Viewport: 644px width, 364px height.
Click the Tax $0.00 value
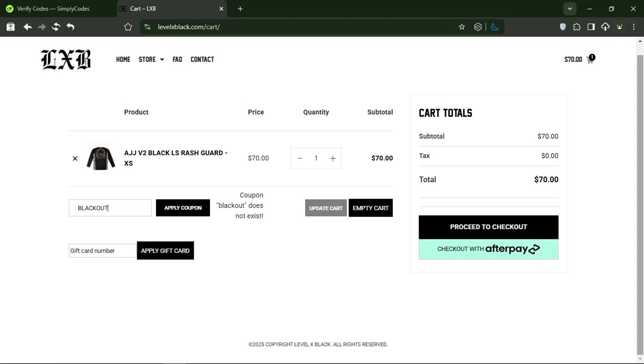(x=550, y=156)
